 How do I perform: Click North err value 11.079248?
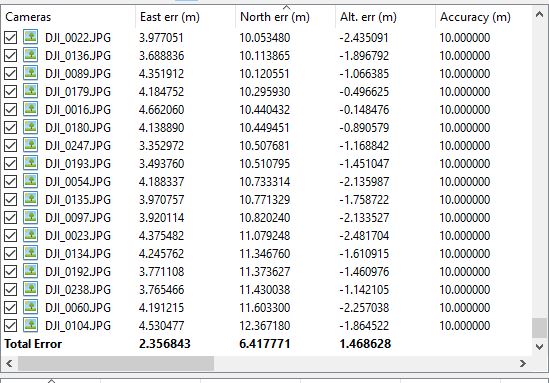point(265,236)
